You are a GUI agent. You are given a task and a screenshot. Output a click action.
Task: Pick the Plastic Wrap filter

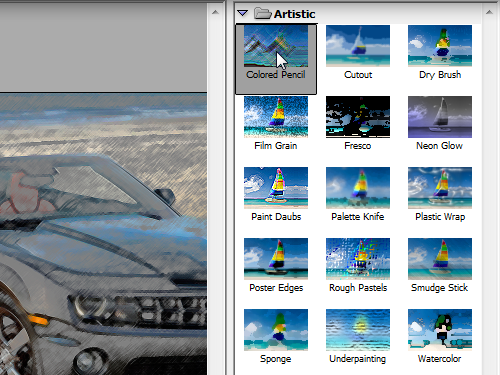(x=440, y=188)
